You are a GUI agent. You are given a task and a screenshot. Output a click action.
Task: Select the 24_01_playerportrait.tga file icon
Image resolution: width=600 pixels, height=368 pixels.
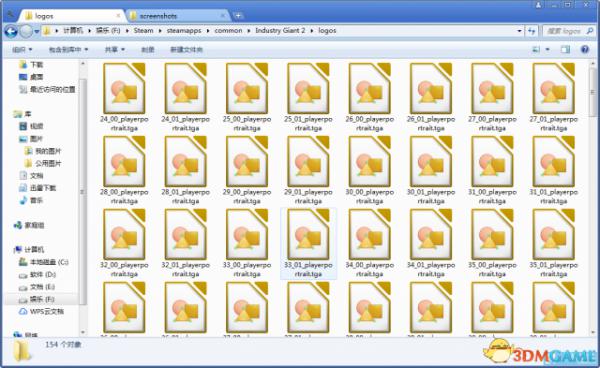(186, 89)
